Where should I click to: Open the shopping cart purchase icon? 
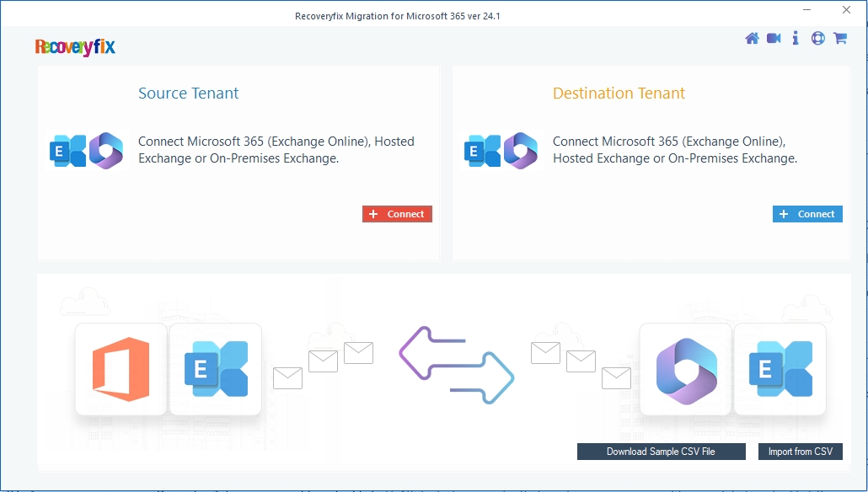840,38
